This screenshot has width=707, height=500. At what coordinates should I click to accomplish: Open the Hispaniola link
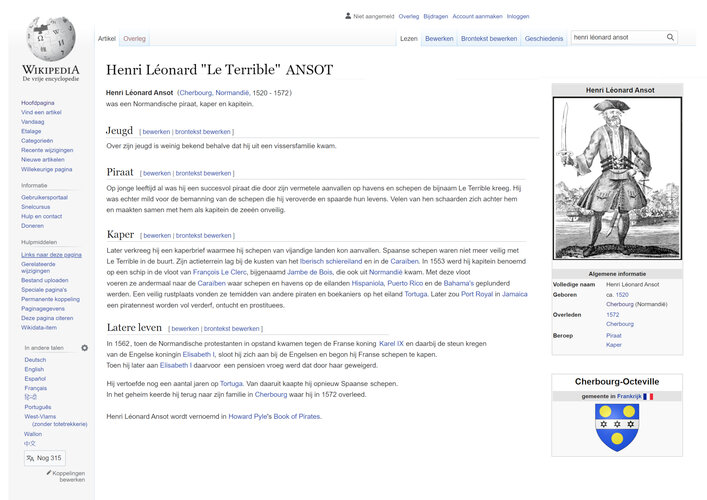pos(368,283)
